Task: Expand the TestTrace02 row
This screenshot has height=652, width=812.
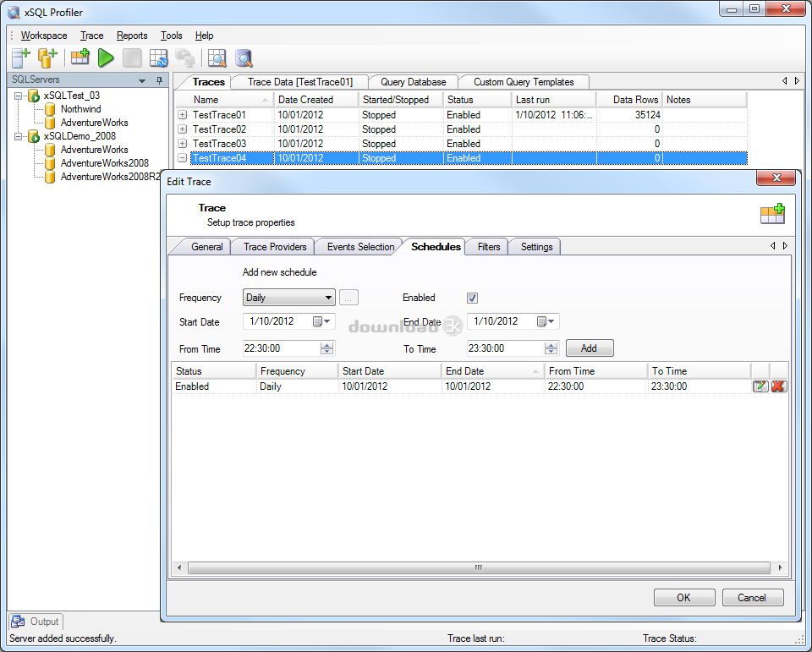Action: pyautogui.click(x=183, y=129)
